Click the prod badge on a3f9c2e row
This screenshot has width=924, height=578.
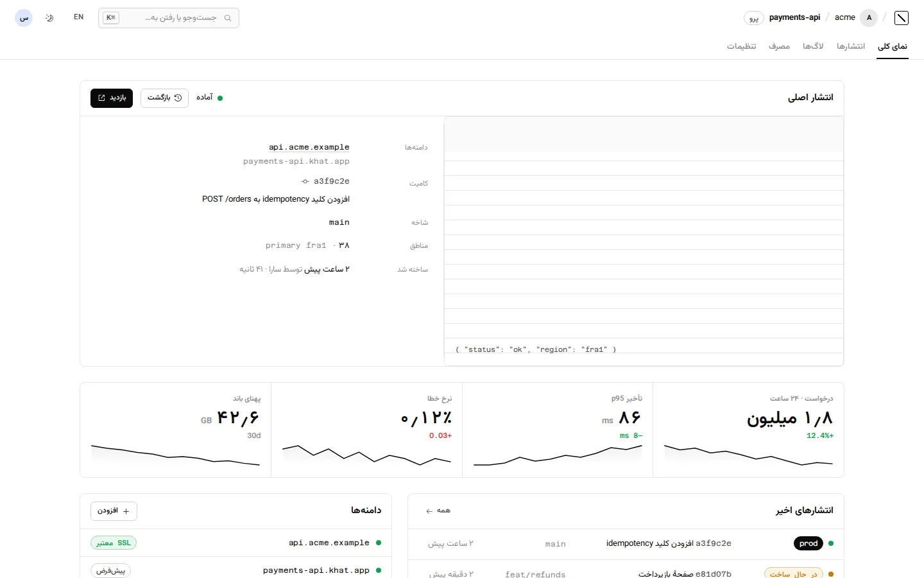809,543
